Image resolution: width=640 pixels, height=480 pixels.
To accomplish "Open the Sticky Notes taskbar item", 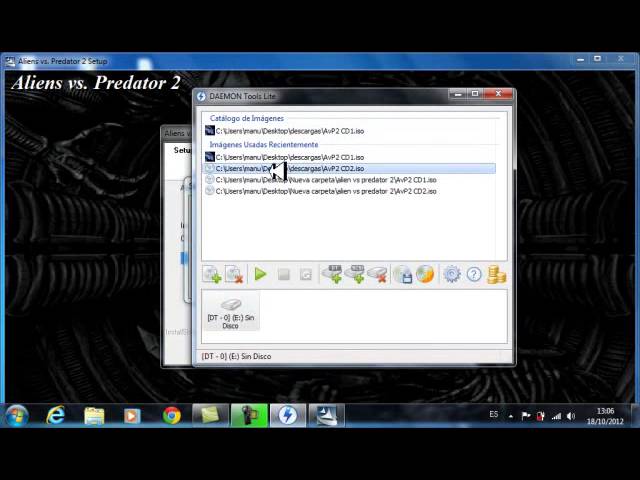I will pyautogui.click(x=210, y=416).
